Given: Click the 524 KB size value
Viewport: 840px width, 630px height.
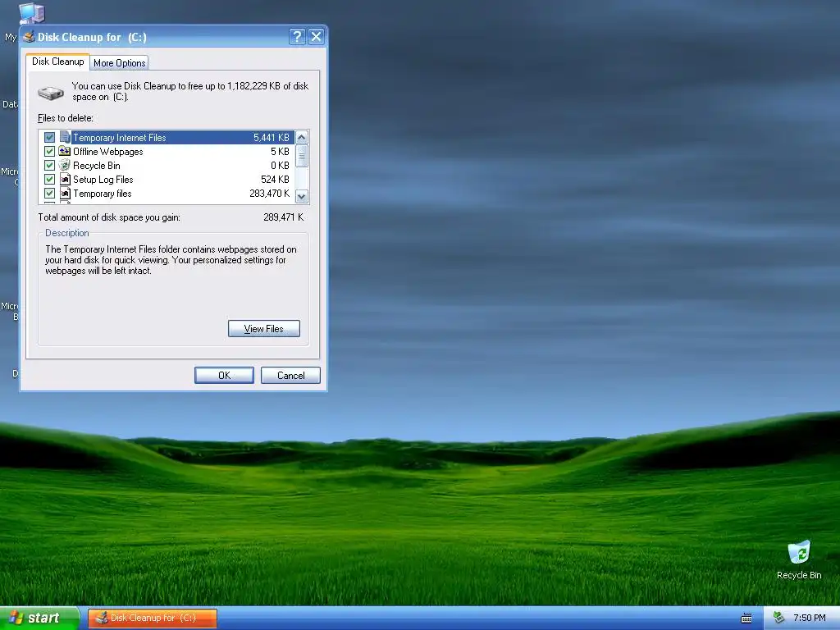Looking at the screenshot, I should [x=275, y=180].
